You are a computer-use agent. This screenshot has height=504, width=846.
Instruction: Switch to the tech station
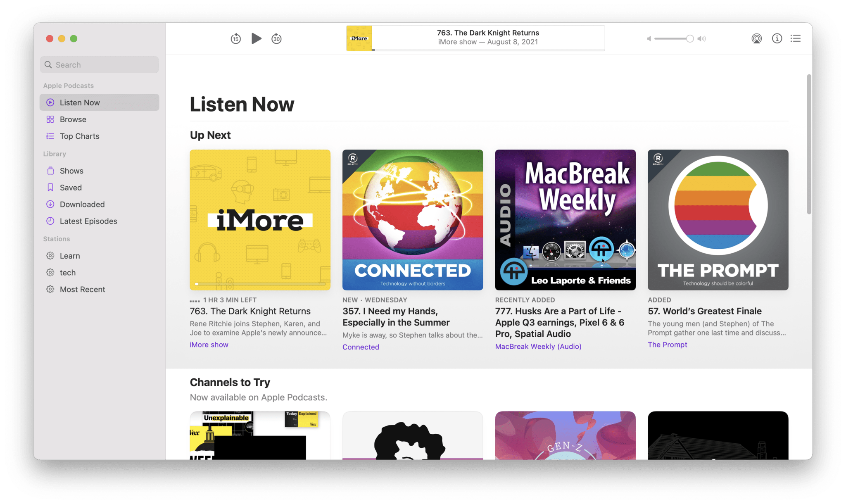(67, 272)
